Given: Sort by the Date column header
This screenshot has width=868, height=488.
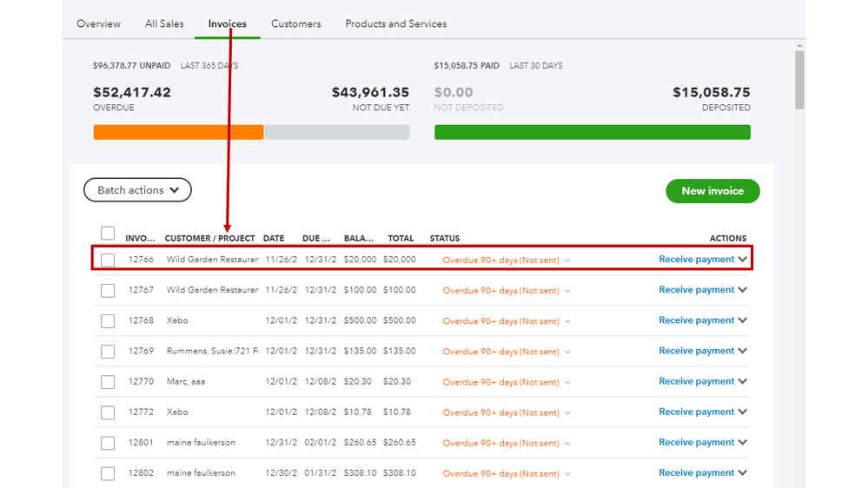Looking at the screenshot, I should tap(274, 239).
